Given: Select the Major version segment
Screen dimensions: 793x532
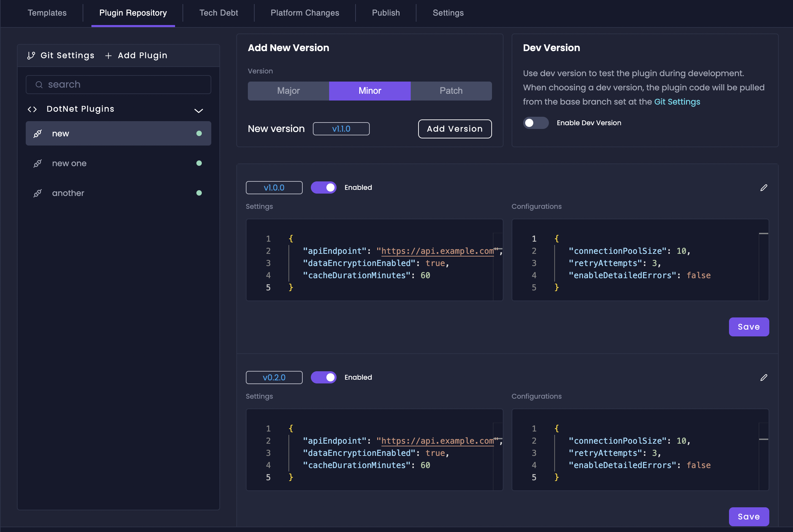Looking at the screenshot, I should 288,91.
